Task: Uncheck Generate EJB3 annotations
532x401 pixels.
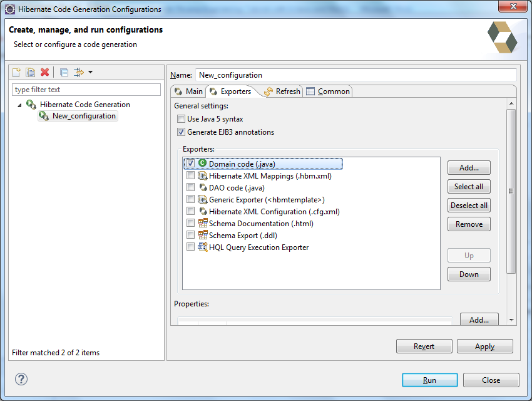Action: click(181, 132)
